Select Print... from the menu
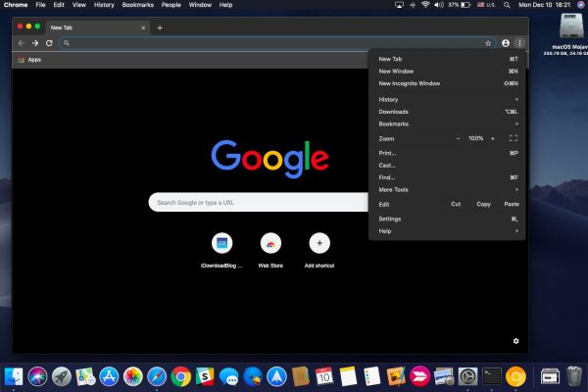588x392 pixels. click(x=447, y=153)
